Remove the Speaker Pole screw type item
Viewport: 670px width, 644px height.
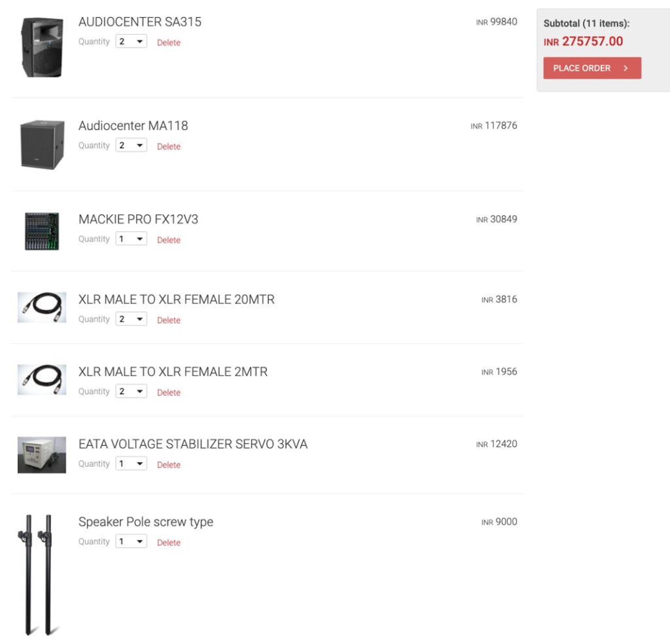click(x=169, y=543)
